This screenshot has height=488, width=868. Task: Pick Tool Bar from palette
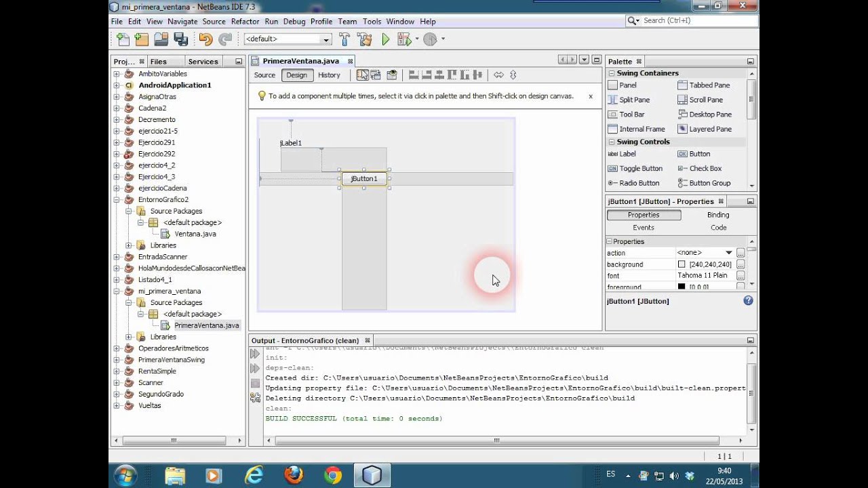[626, 115]
